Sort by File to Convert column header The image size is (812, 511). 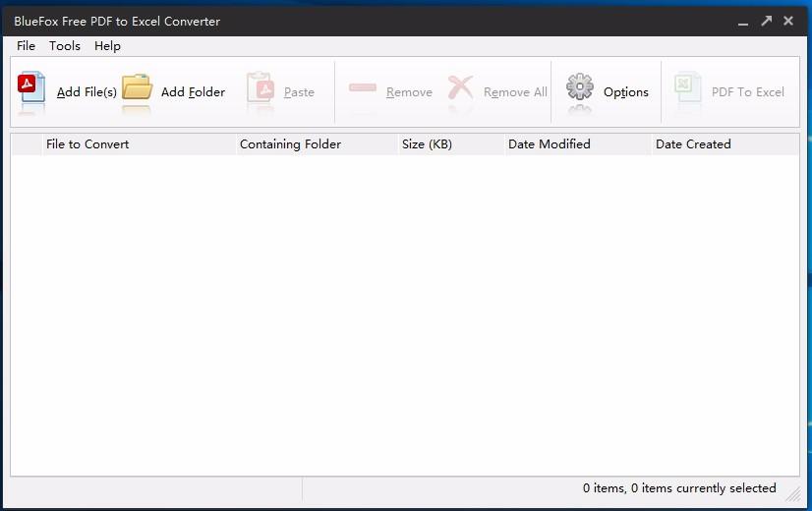point(139,143)
